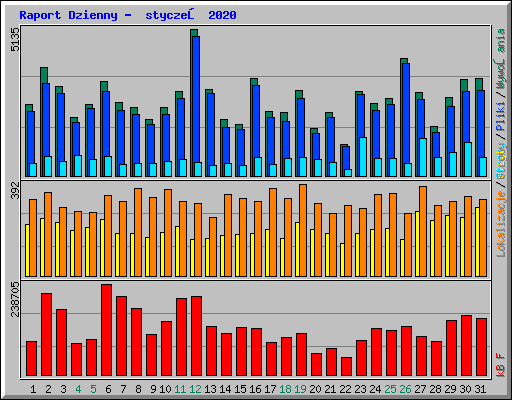
Task: Click the red bar for day 2
Action: [x=47, y=335]
